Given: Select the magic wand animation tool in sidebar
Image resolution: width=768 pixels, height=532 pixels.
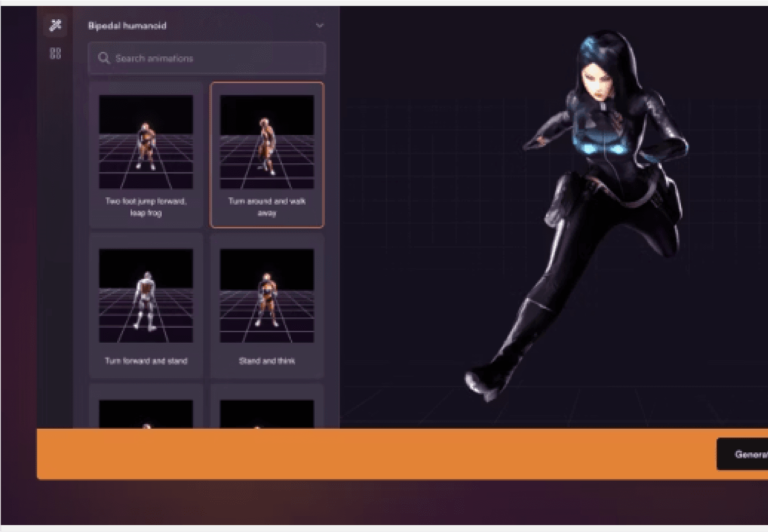Looking at the screenshot, I should pos(55,26).
